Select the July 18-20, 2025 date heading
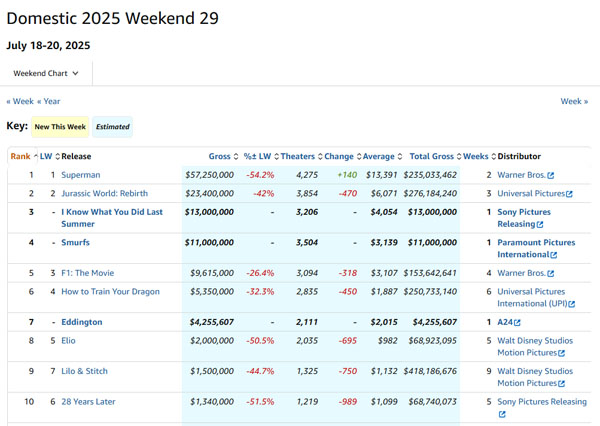Image resolution: width=600 pixels, height=426 pixels. (48, 45)
